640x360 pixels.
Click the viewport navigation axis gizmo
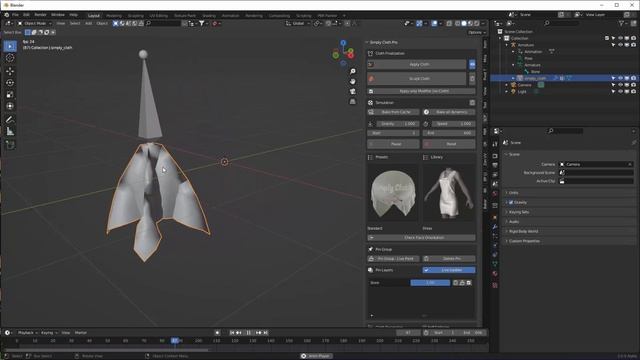(x=343, y=52)
